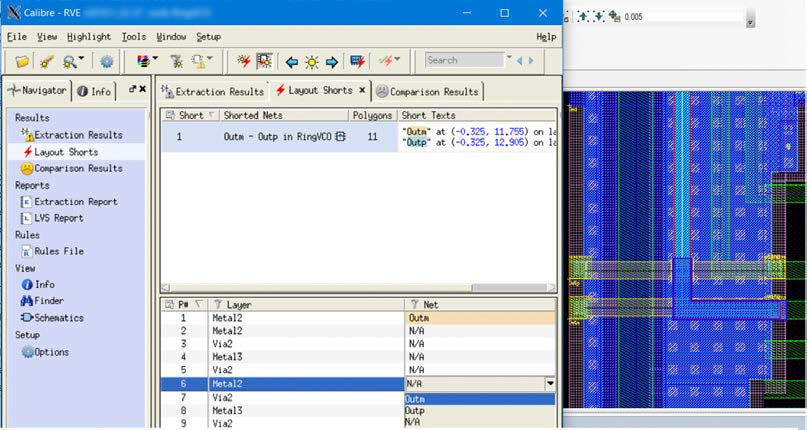Open the Setup menu

pos(208,37)
